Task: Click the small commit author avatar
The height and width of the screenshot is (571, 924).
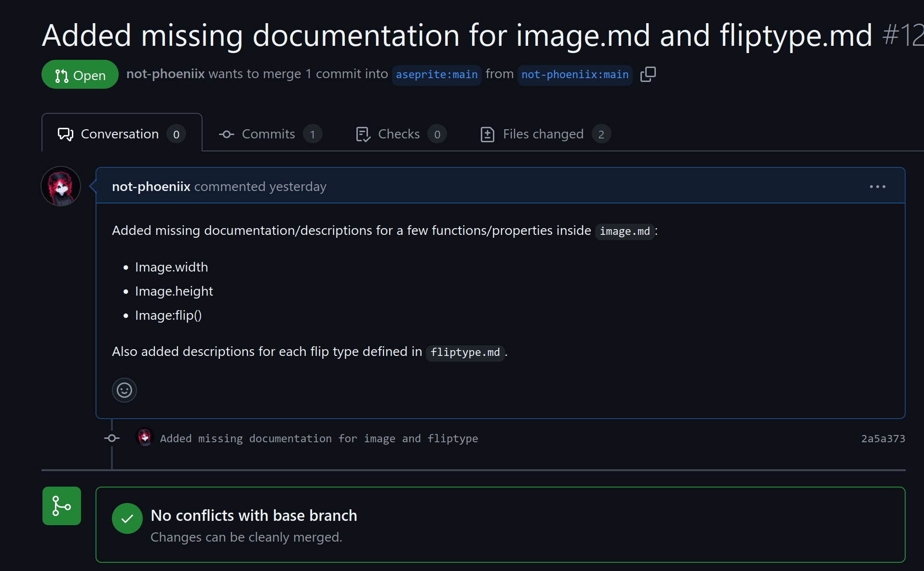Action: tap(145, 438)
